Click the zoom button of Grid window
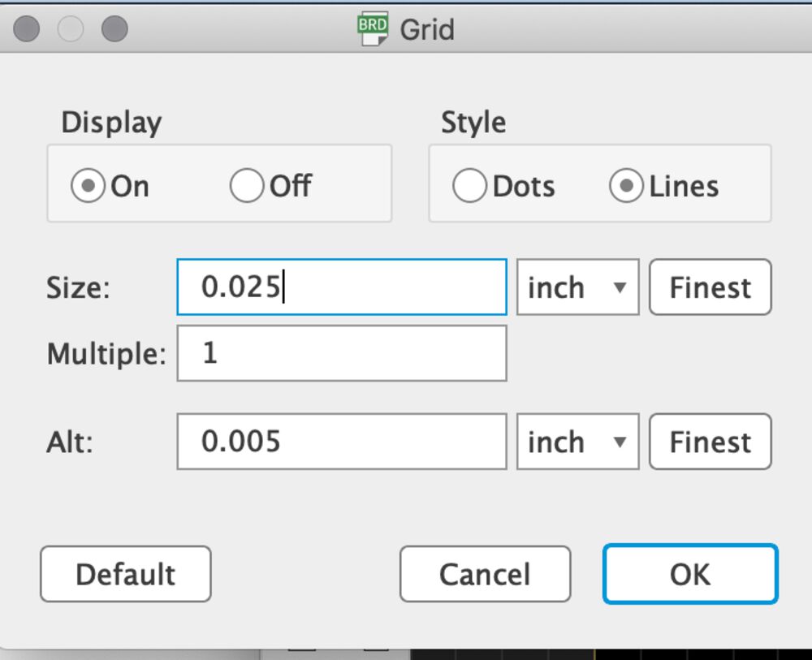The width and height of the screenshot is (812, 660). coord(114,29)
